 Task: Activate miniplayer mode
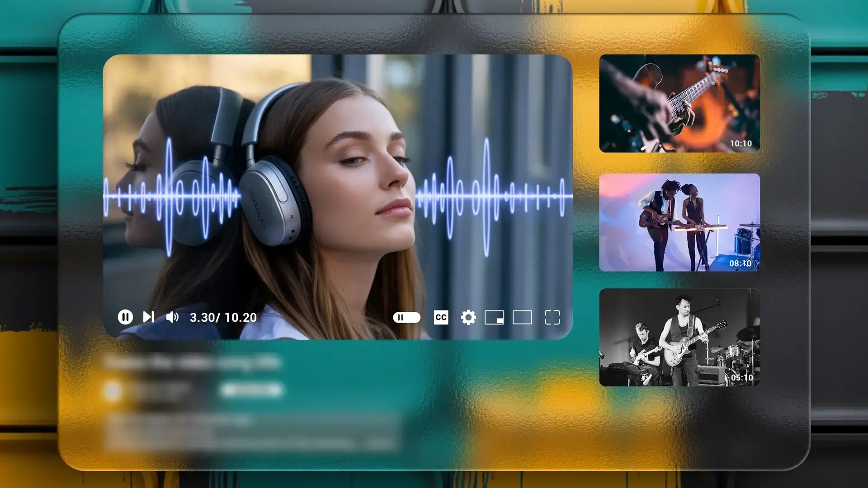click(x=495, y=318)
